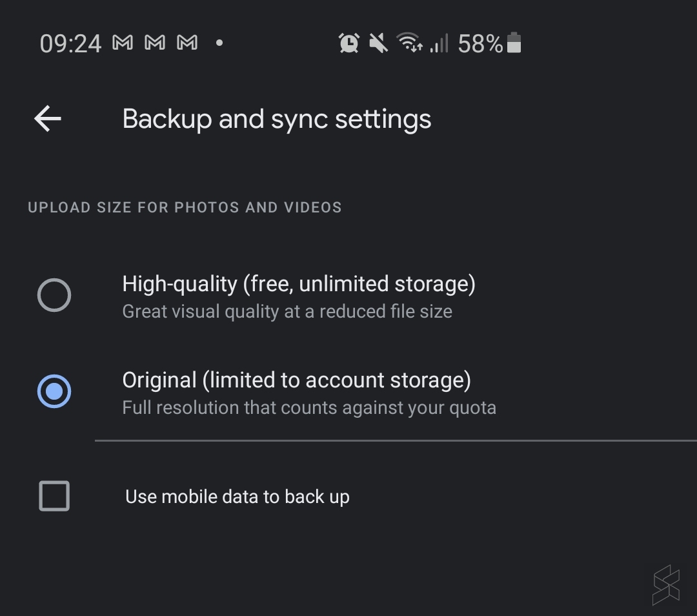697x616 pixels.
Task: Select the High-quality radio button
Action: (54, 295)
